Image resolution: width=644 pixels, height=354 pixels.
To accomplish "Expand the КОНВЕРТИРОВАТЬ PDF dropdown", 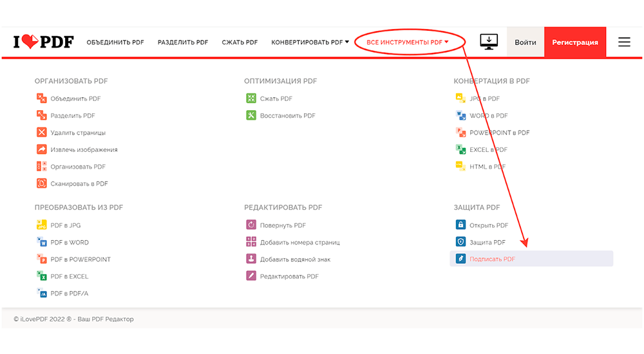I will pos(310,42).
